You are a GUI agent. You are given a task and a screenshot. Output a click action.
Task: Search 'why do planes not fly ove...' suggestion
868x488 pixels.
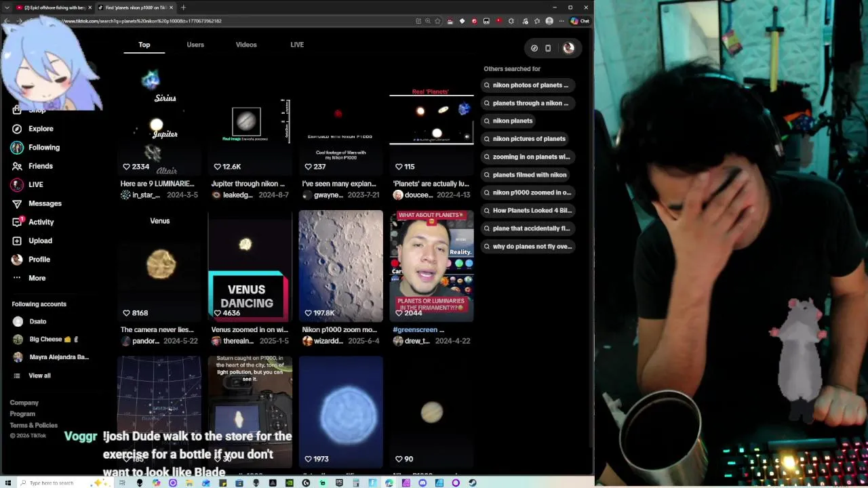click(528, 246)
